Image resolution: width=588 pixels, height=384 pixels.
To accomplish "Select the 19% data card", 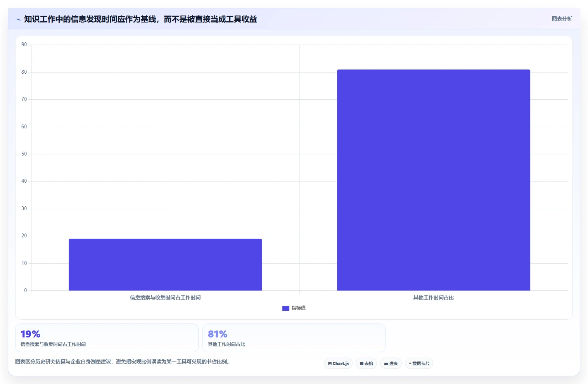I will [x=107, y=338].
